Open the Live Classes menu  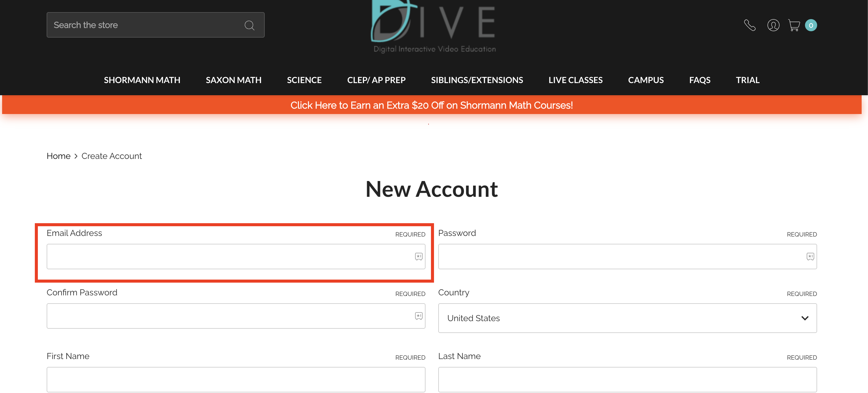(x=575, y=80)
